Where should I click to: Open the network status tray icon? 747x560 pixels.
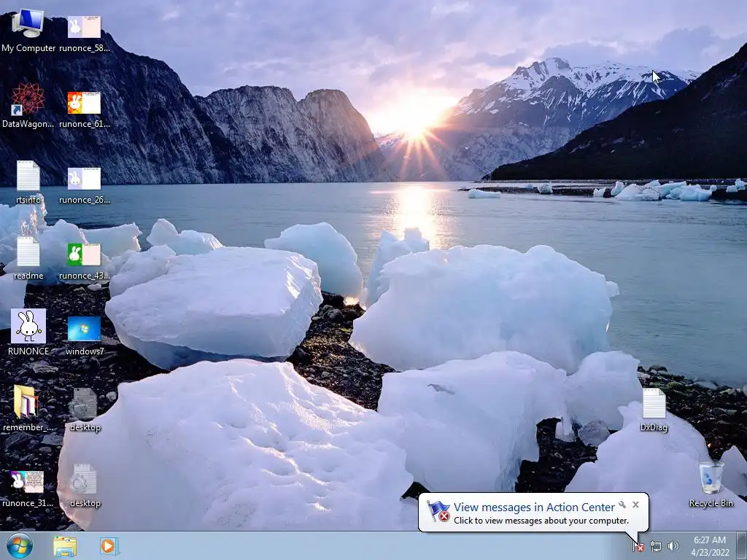tap(656, 546)
